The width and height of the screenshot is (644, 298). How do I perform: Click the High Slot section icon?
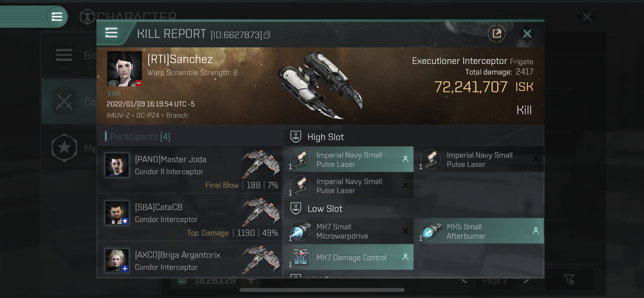[x=296, y=137]
